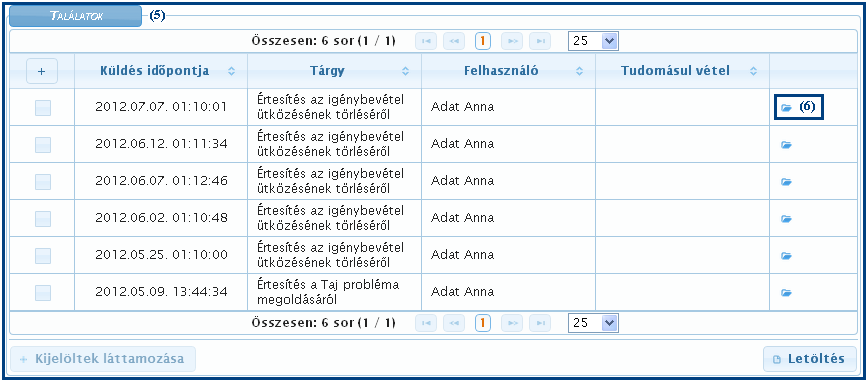867x381 pixels.
Task: Open folder icon for 2012.06.07. 01:12:46 row
Action: (x=786, y=182)
